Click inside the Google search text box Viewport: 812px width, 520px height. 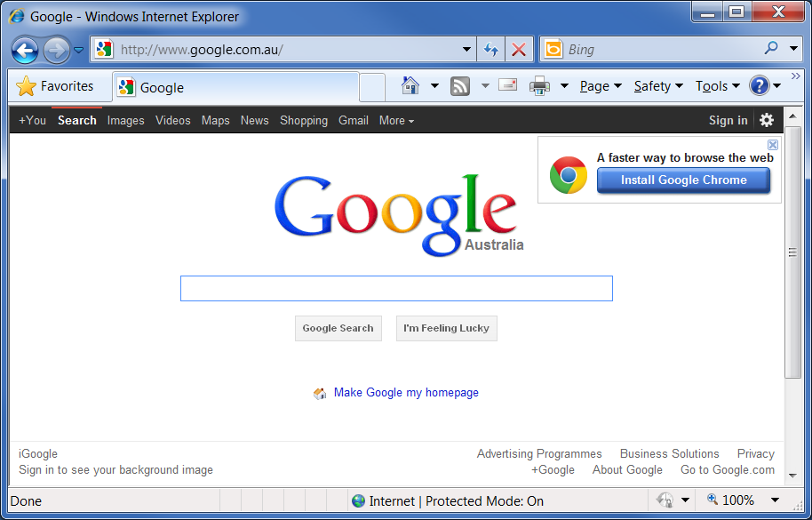click(x=396, y=288)
